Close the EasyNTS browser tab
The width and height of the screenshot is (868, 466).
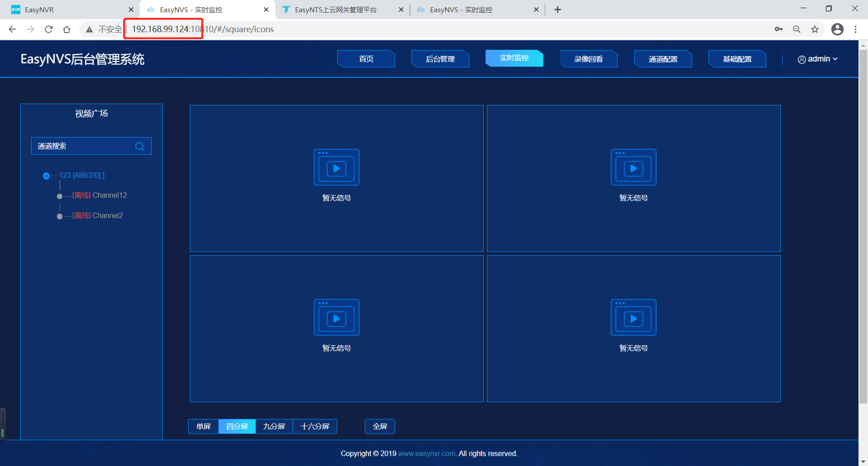click(401, 10)
